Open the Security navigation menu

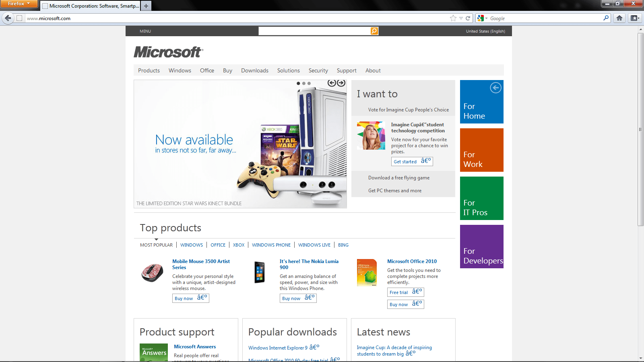pos(318,70)
